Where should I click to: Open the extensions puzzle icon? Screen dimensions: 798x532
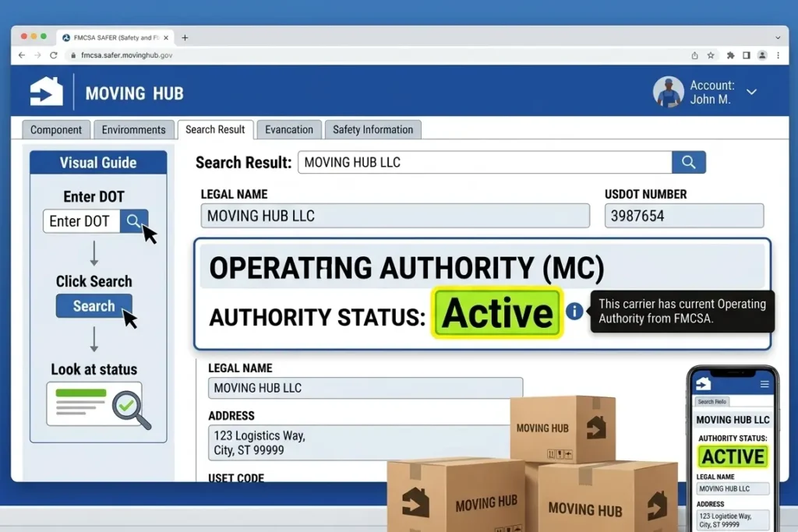[x=730, y=55]
